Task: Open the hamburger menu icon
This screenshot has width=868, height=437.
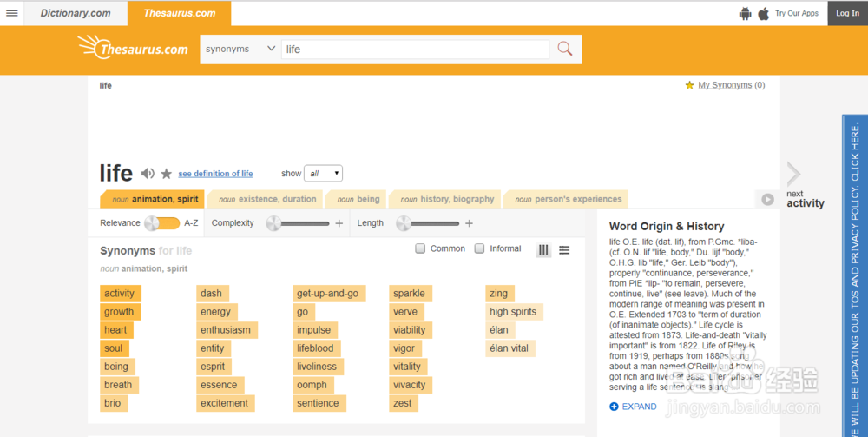Action: tap(11, 13)
